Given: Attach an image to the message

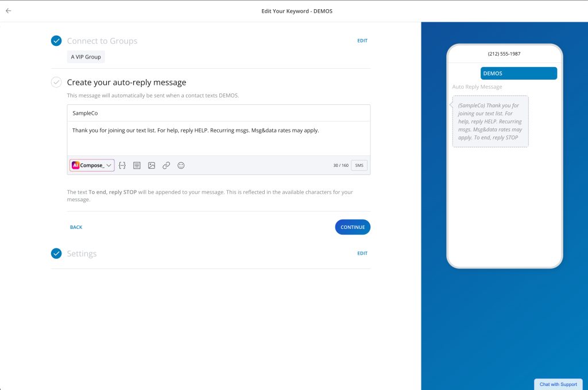Looking at the screenshot, I should (152, 165).
